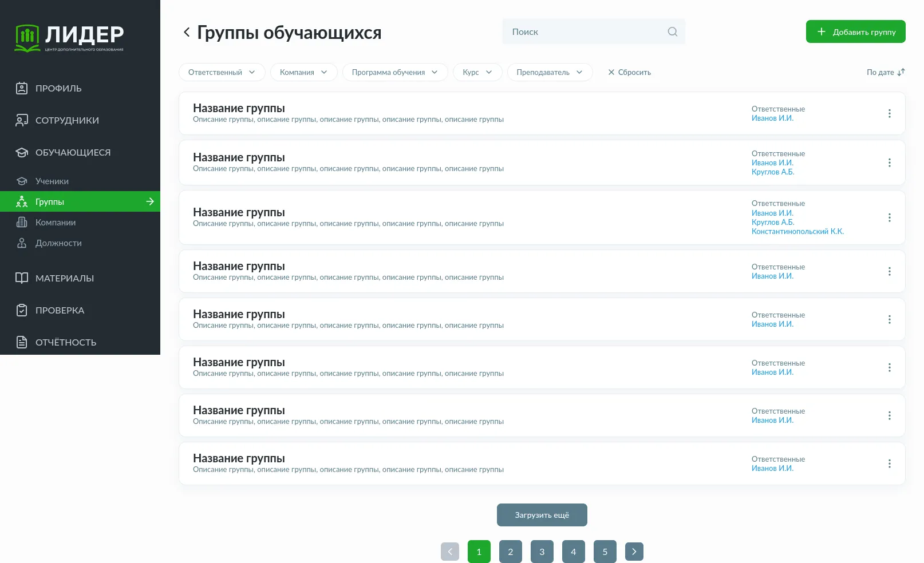Open three-dot menu of last group card
Screen dimensions: 924x563
pos(890,463)
